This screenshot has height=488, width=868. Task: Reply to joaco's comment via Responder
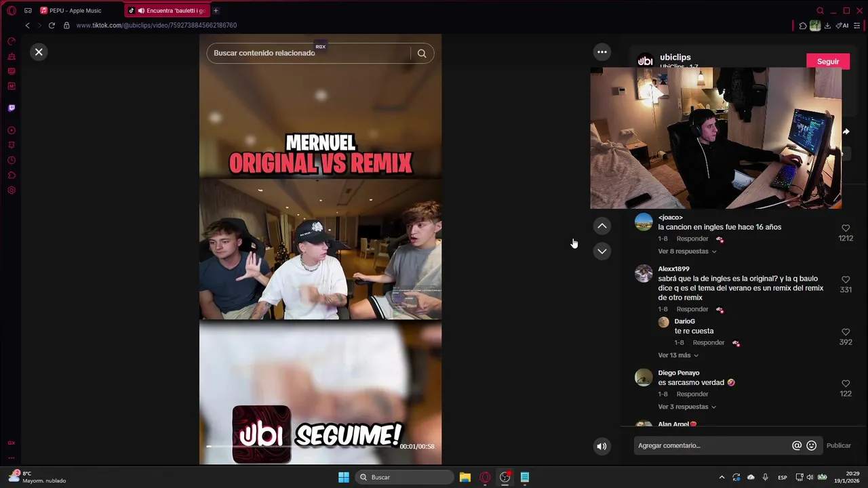tap(692, 239)
